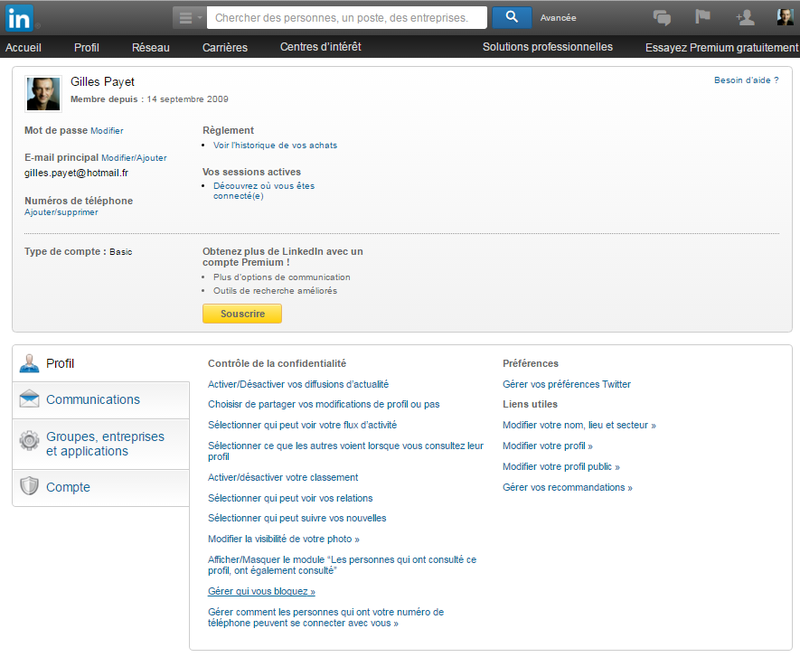Click Gilles Payet profile photo
This screenshot has height=657, width=800.
coord(43,93)
